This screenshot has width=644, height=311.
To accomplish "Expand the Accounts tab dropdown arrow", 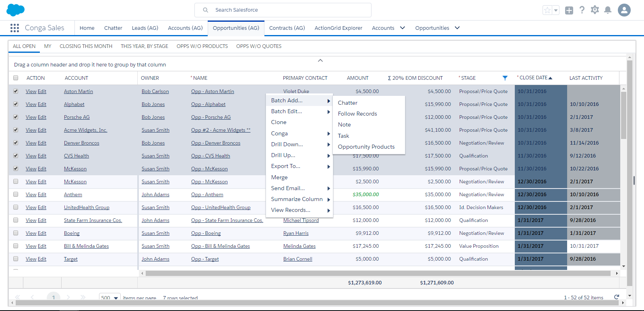I will click(402, 28).
